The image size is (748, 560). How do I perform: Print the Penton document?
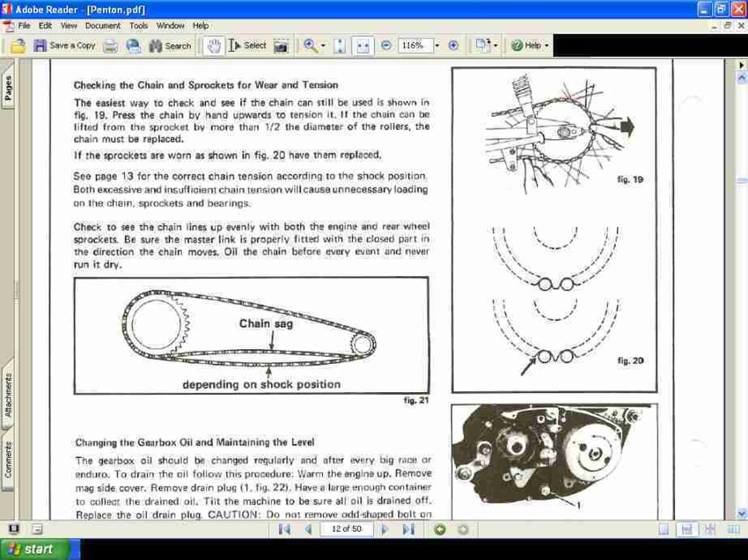(110, 45)
